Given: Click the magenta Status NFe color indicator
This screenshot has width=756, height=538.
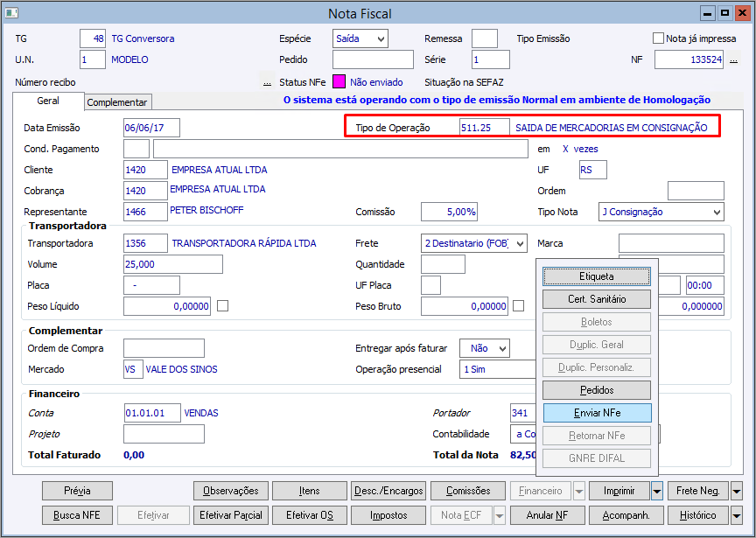Looking at the screenshot, I should point(339,82).
